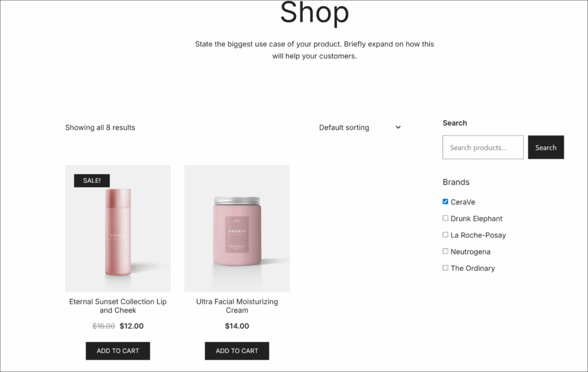The height and width of the screenshot is (372, 588).
Task: Uncheck the CeraVe brand filter
Action: point(445,201)
